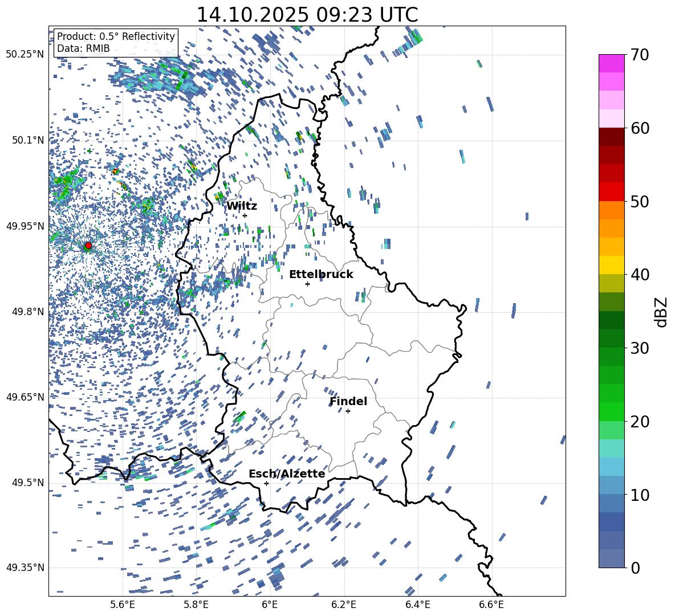675x616 pixels.
Task: Click the 49.65°N latitude label
Action: pyautogui.click(x=25, y=397)
